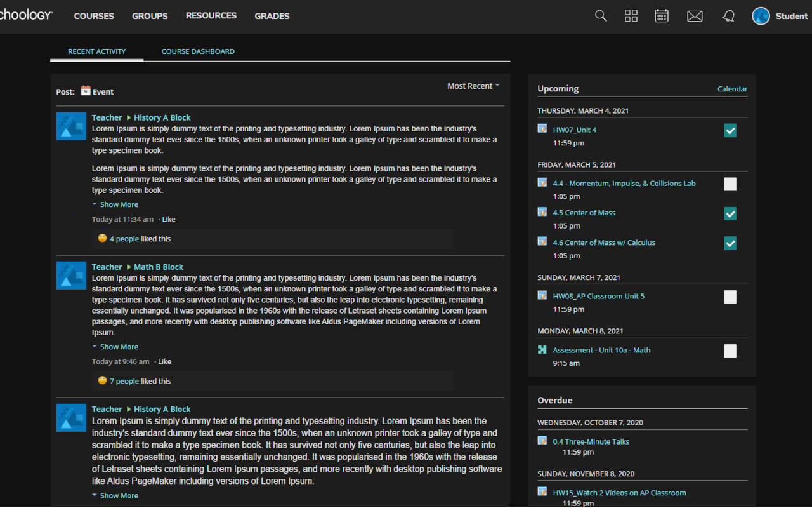Viewport: 812px width, 508px height.
Task: Uncheck the HW07_Unit 4 completion checkbox
Action: (730, 130)
